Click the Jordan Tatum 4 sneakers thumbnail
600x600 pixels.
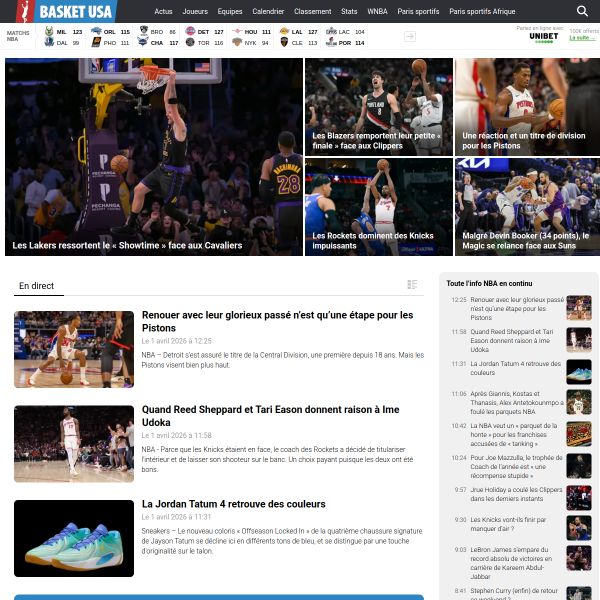point(74,538)
